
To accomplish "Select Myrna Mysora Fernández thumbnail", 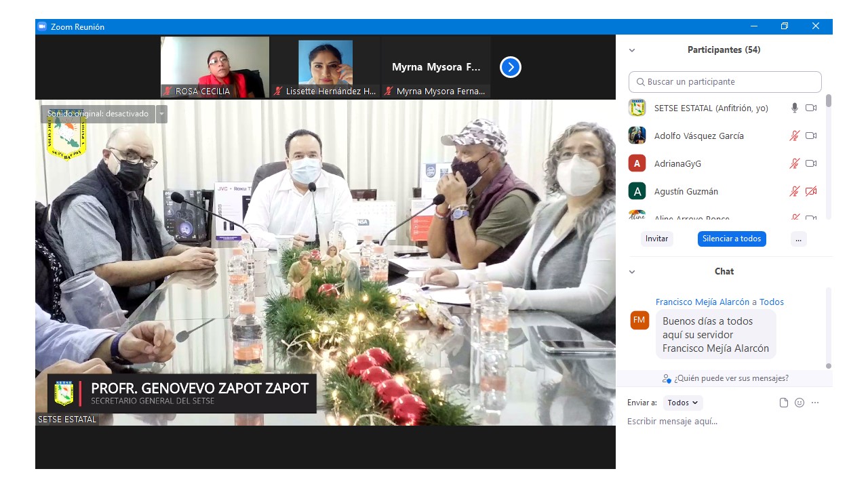I will tap(436, 67).
